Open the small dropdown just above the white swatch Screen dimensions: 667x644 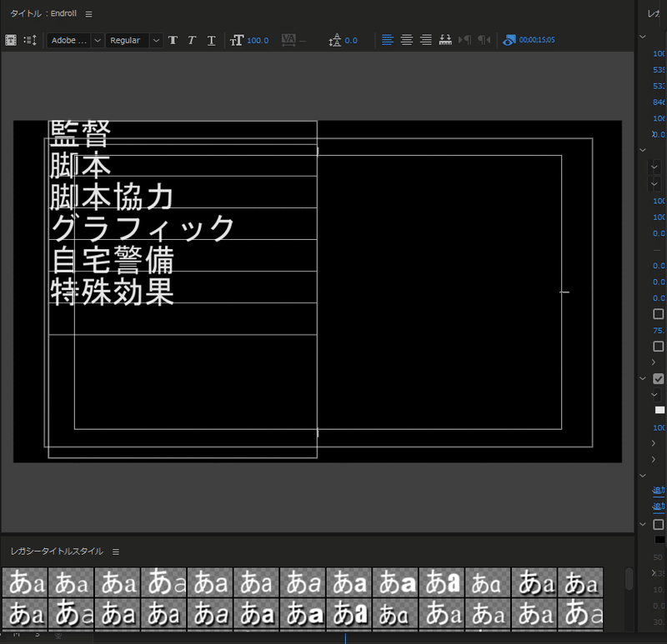click(654, 394)
